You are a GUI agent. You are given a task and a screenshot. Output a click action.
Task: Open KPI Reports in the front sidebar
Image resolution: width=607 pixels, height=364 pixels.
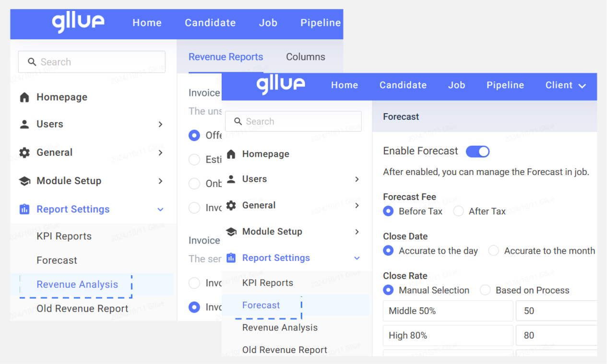pyautogui.click(x=268, y=283)
